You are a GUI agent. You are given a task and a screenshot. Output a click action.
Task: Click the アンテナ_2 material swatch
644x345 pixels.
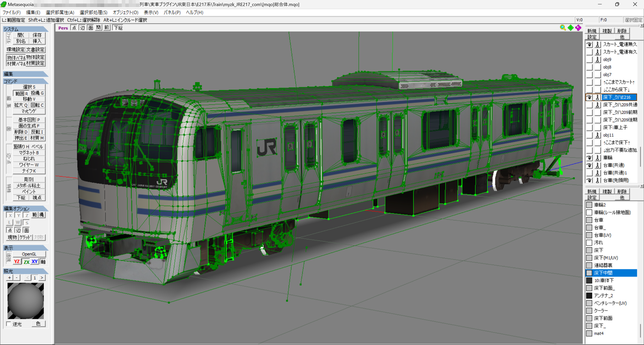click(589, 296)
